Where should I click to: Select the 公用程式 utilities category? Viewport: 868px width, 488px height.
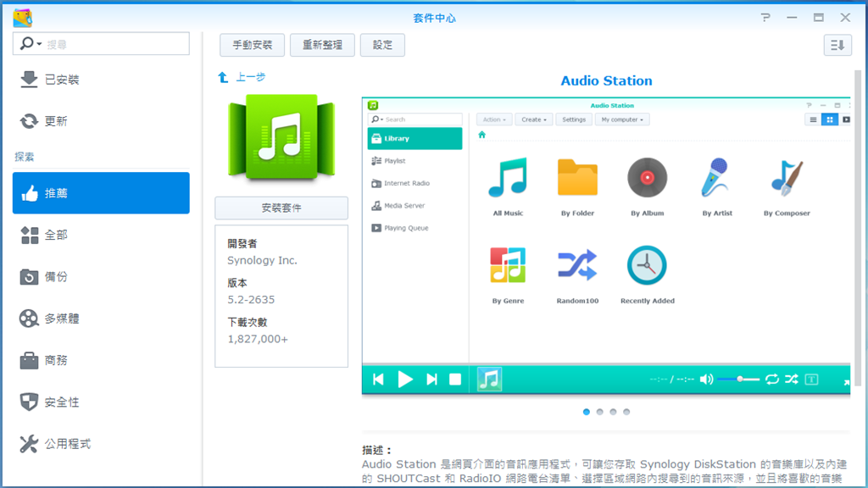(x=102, y=444)
